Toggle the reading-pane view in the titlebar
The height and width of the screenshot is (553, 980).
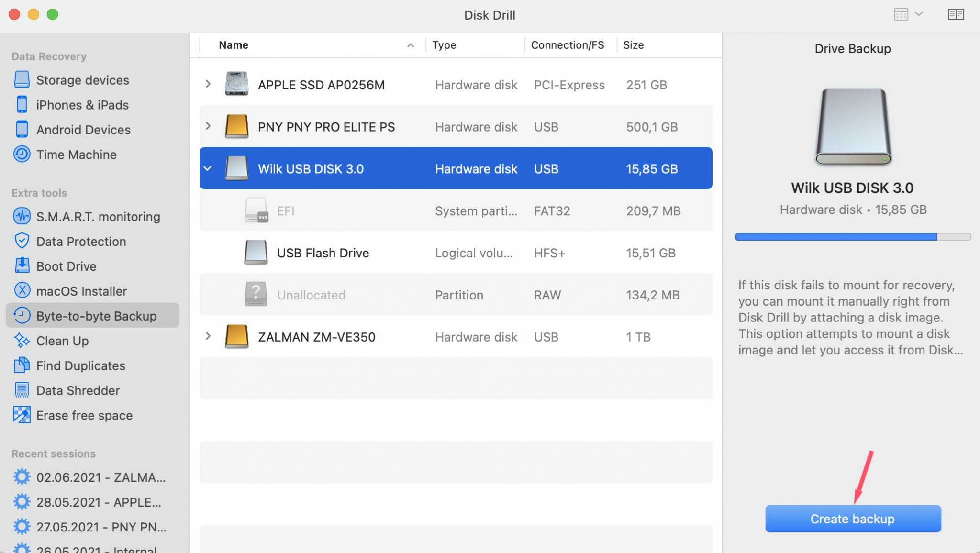pyautogui.click(x=956, y=14)
